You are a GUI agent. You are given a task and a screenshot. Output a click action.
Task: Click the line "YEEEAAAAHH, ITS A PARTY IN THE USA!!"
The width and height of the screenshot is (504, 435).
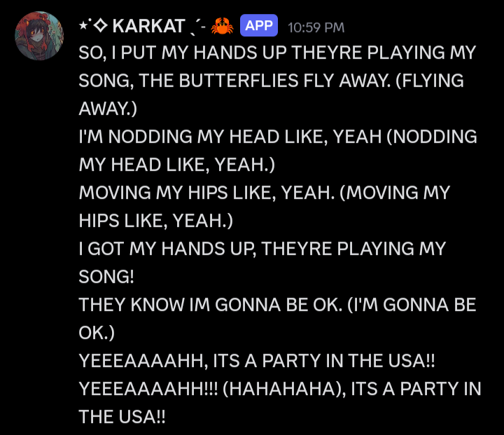pyautogui.click(x=256, y=360)
